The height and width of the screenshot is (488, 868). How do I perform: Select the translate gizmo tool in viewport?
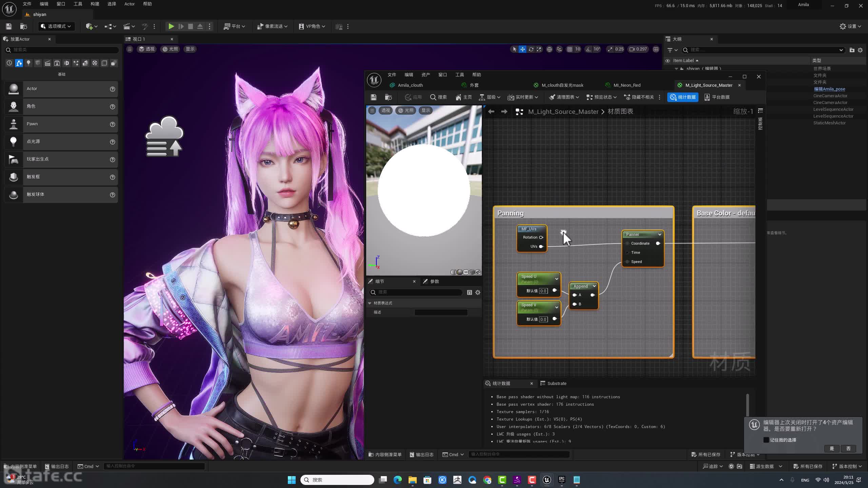(x=522, y=49)
